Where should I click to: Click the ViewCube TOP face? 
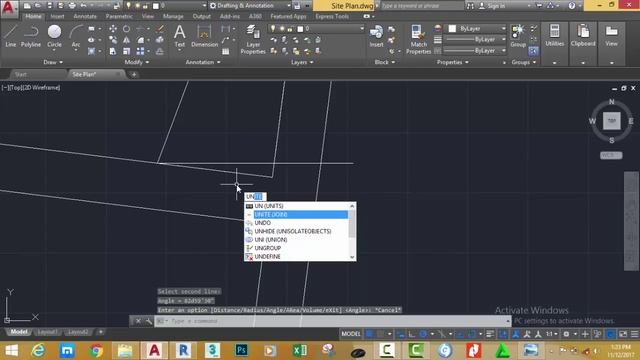pos(611,121)
